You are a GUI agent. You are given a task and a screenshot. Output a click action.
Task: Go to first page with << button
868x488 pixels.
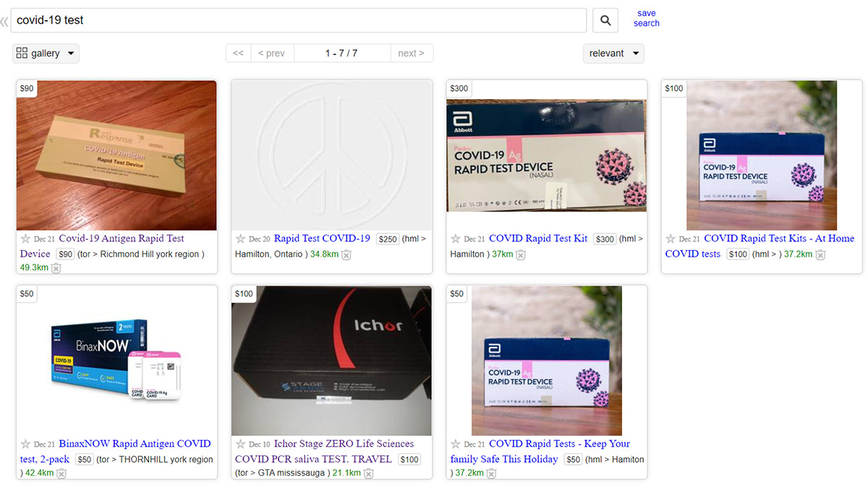238,53
